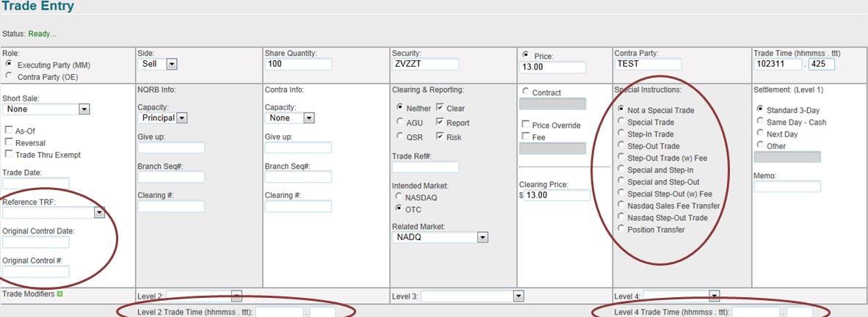Uncheck the Clear checkbox
Viewport: 868px width, 317px height.
click(440, 108)
